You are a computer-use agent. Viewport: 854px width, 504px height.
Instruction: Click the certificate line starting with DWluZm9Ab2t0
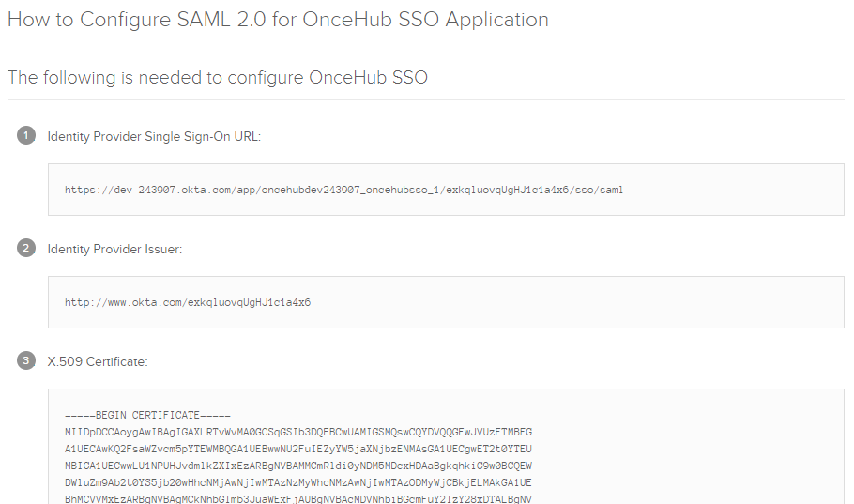point(297,482)
